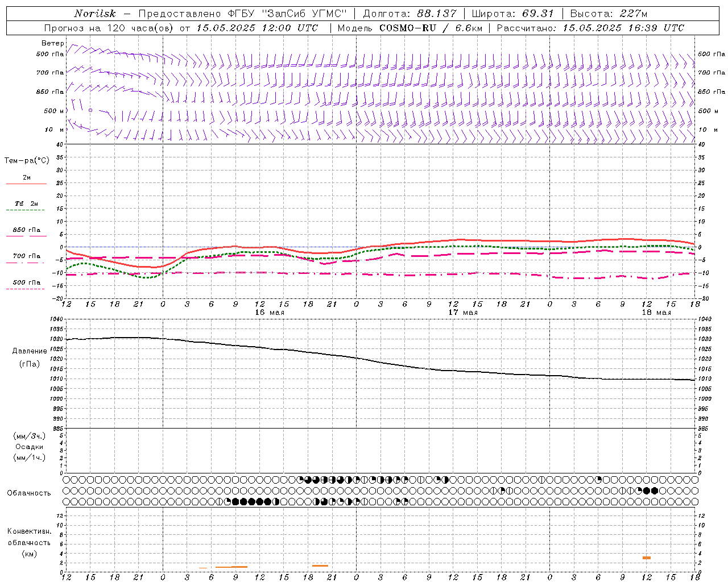Click the model name COSMO-RU
This screenshot has width=728, height=582.
[408, 28]
